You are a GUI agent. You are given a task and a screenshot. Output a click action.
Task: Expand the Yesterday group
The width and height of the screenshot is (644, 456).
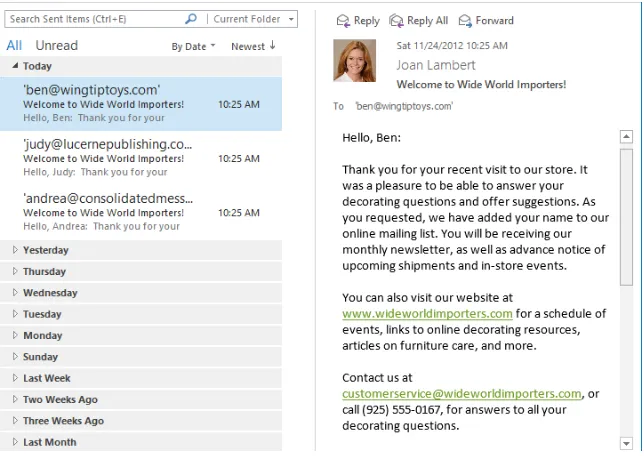pyautogui.click(x=15, y=250)
